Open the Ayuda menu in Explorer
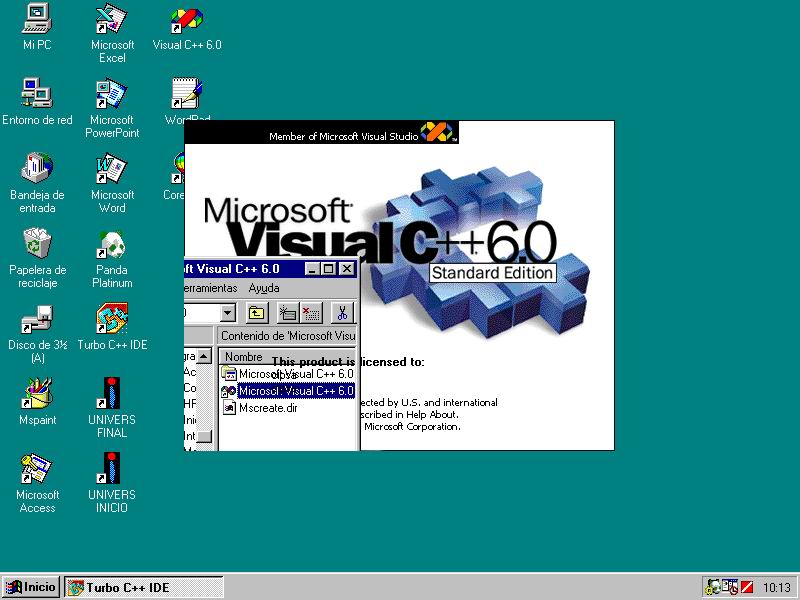Image resolution: width=800 pixels, height=600 pixels. coord(264,288)
